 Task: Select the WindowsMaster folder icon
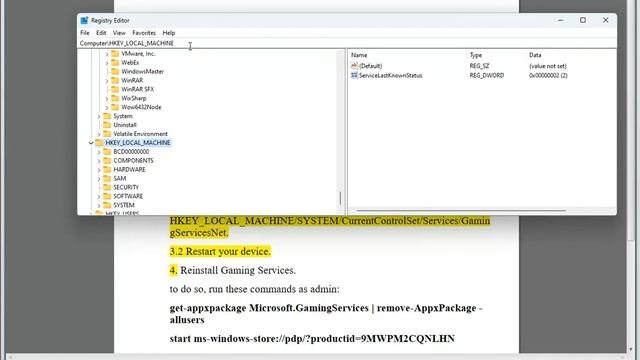(115, 71)
